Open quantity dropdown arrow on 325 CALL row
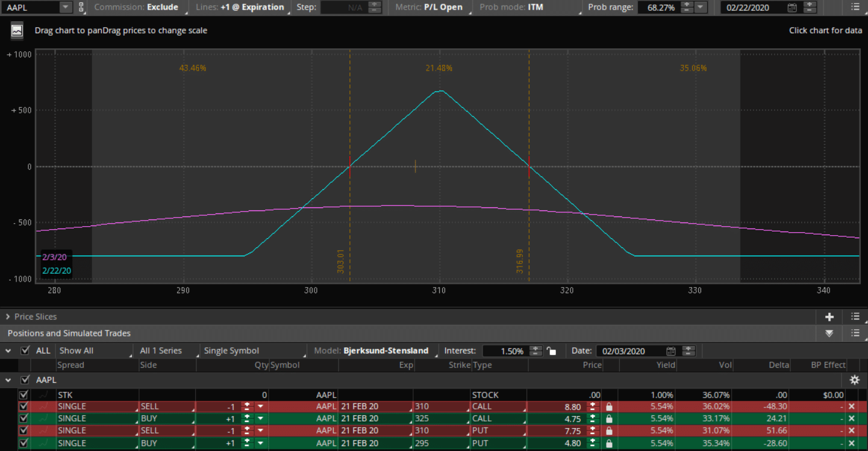The width and height of the screenshot is (868, 451). click(260, 418)
